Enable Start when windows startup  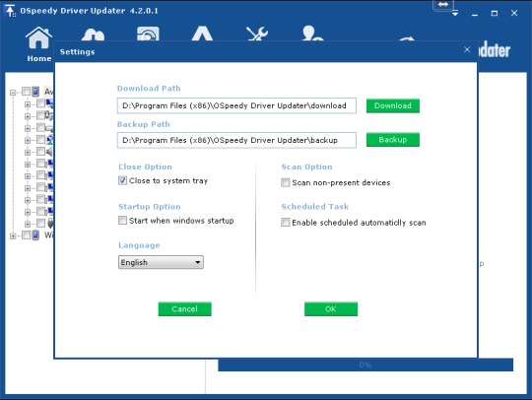click(122, 220)
